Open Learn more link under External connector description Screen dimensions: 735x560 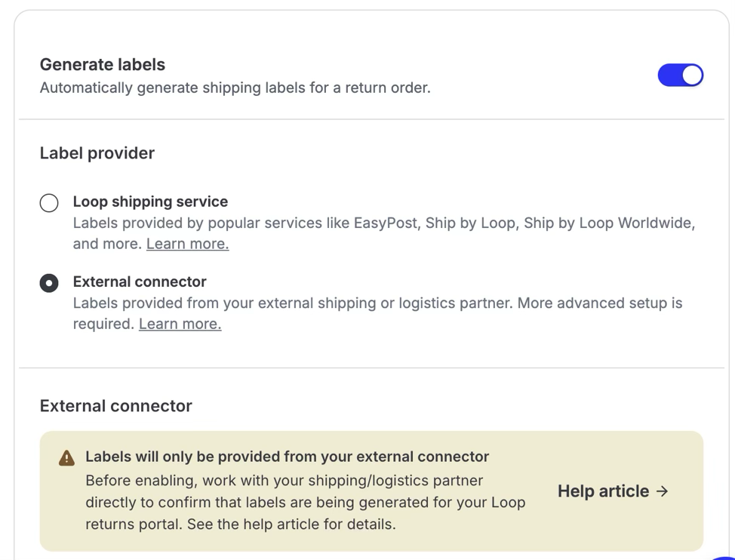[x=180, y=324]
